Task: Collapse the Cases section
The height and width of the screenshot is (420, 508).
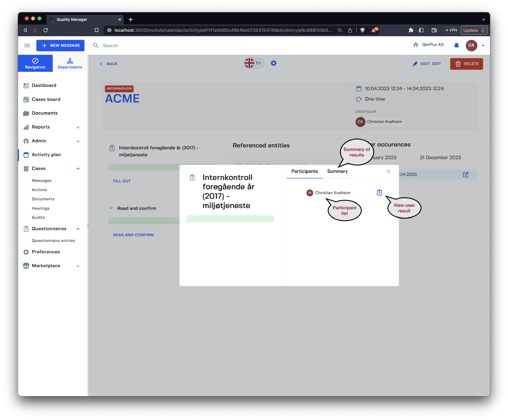Action: coord(78,169)
